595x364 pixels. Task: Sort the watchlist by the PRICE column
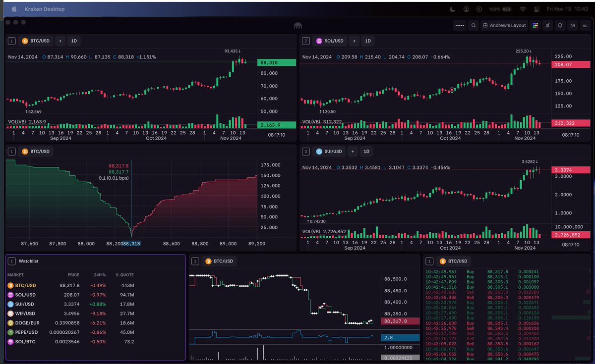coord(73,275)
